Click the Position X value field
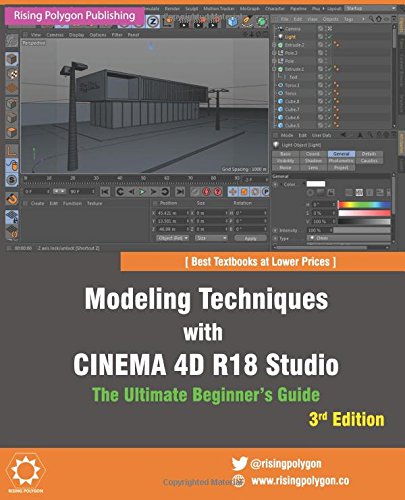 173,213
